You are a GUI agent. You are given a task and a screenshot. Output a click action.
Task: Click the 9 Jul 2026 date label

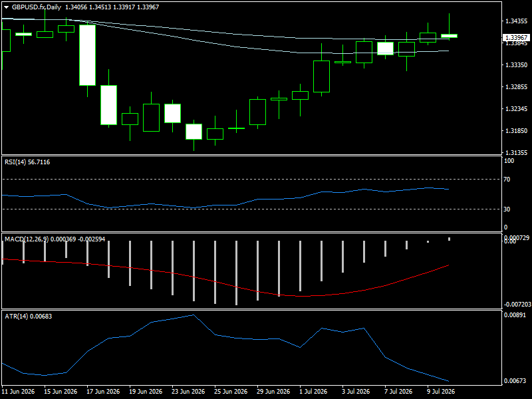(441, 392)
